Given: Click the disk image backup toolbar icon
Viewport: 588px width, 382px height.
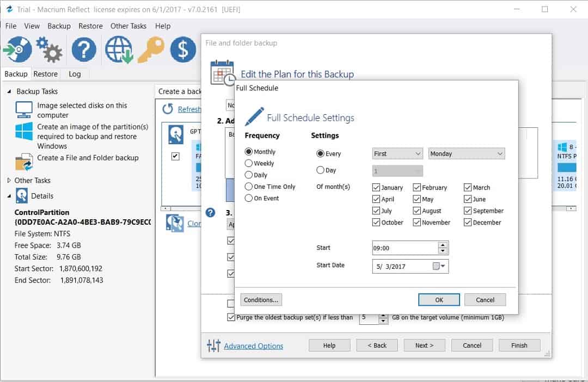Looking at the screenshot, I should click(17, 50).
